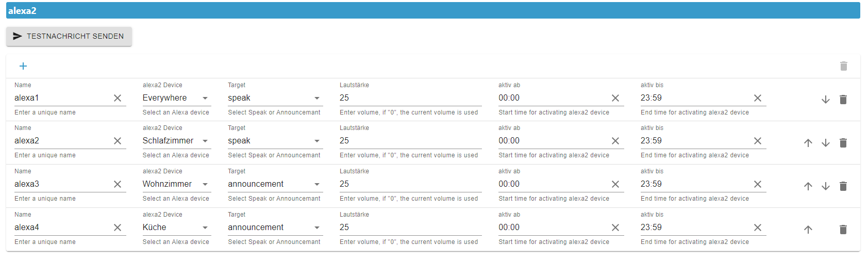Viewport: 868px width, 260px height.
Task: Click the top header trash icon
Action: click(844, 66)
